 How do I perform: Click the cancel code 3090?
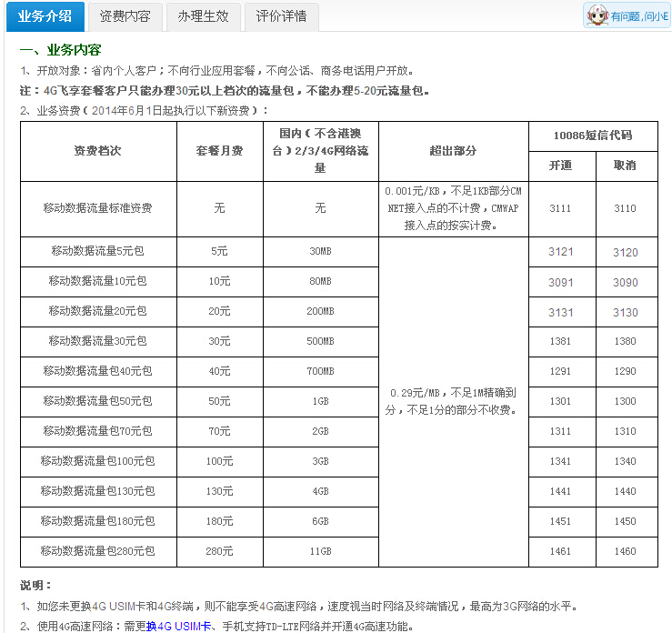[x=626, y=283]
